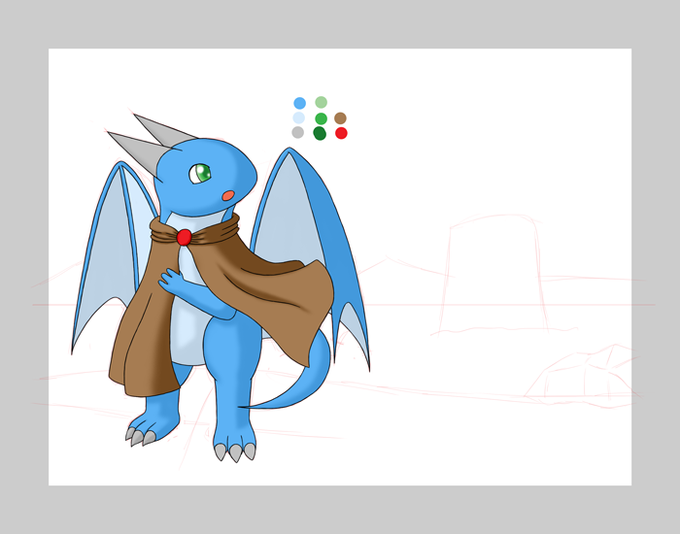
Task: Click the sky blue palette swatch
Action: click(x=300, y=103)
